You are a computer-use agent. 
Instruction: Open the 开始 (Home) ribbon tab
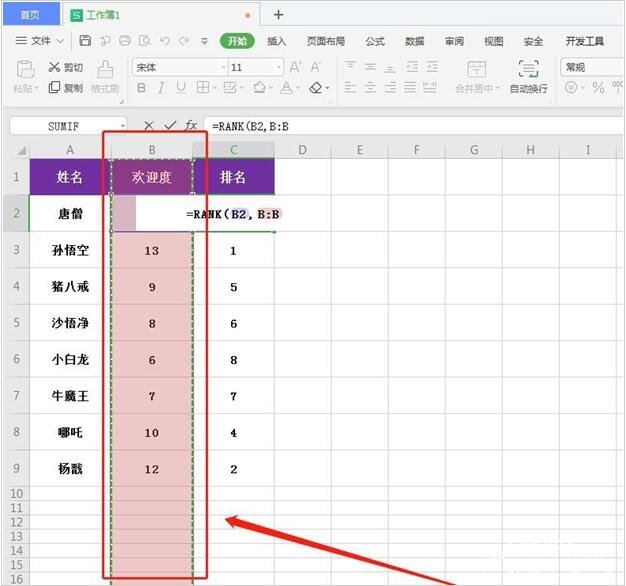(237, 41)
